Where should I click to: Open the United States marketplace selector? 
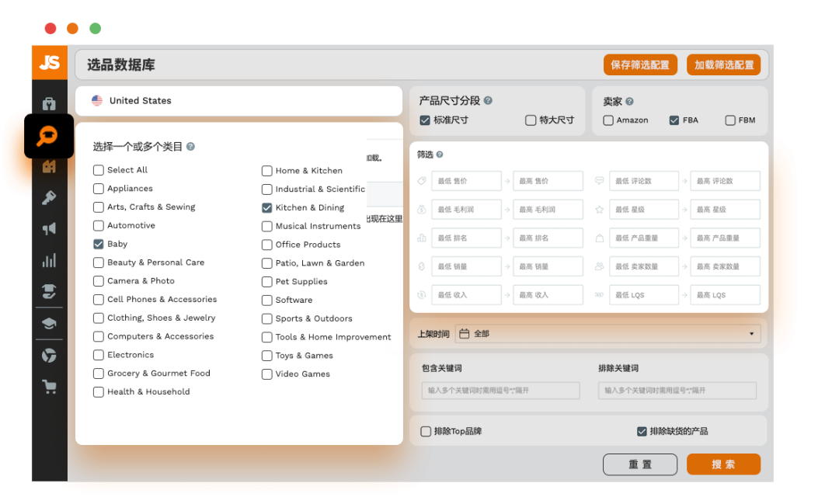click(x=238, y=101)
